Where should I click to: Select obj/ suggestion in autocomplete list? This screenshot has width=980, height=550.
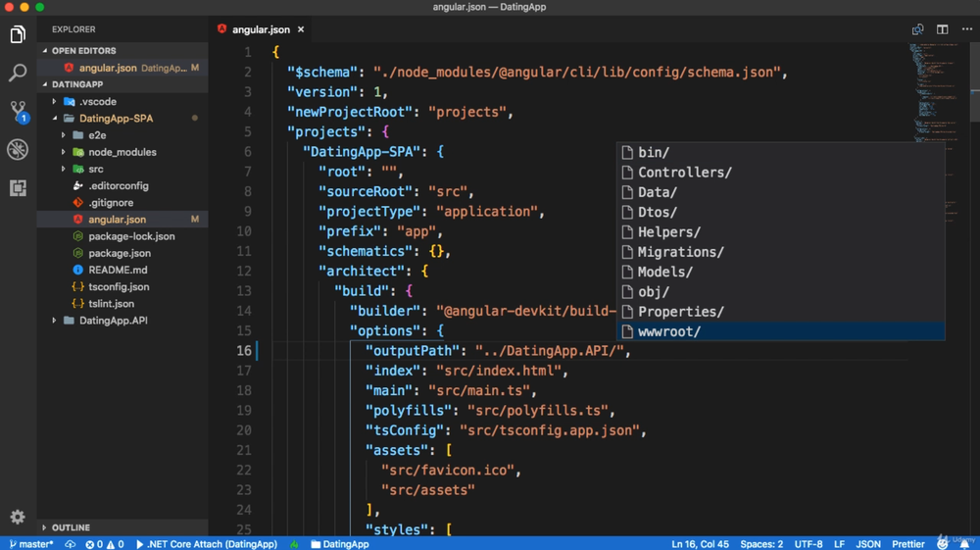pyautogui.click(x=781, y=292)
